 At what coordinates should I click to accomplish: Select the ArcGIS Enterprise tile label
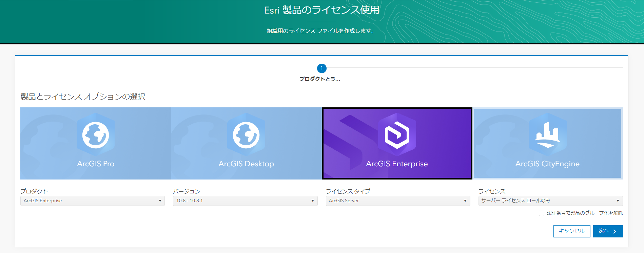point(397,164)
